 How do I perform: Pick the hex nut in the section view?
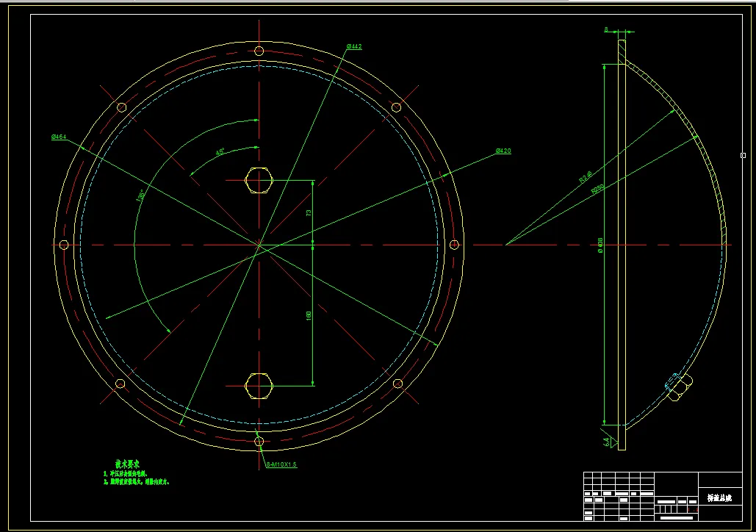(x=680, y=387)
